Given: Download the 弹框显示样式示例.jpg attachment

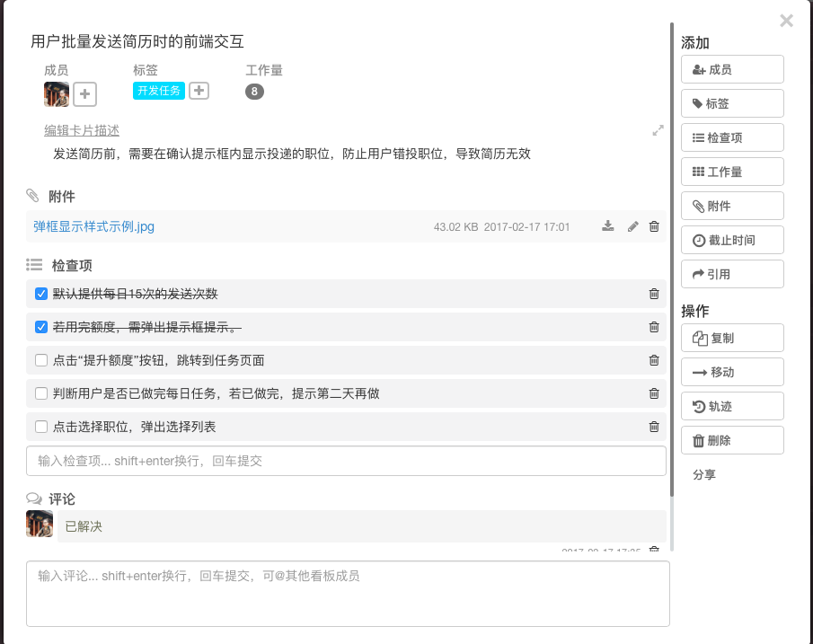Looking at the screenshot, I should pyautogui.click(x=607, y=226).
